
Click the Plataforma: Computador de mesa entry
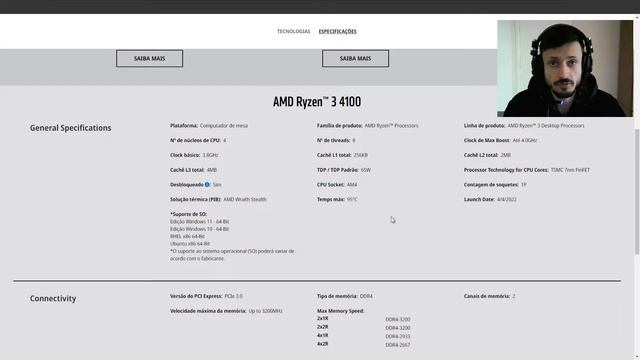tap(209, 126)
